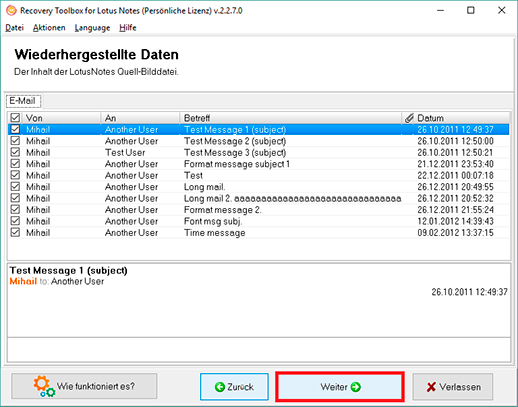Go back with the Zurück button

(x=234, y=387)
